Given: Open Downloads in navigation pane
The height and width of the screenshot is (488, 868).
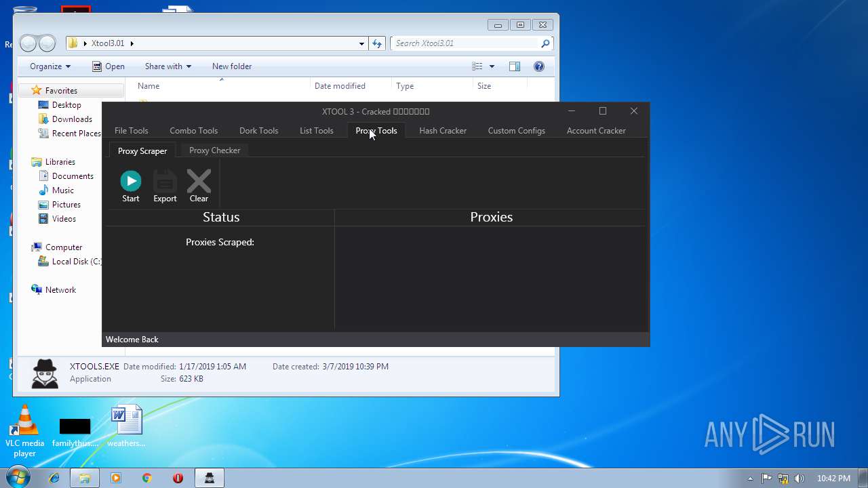Looking at the screenshot, I should [x=72, y=119].
